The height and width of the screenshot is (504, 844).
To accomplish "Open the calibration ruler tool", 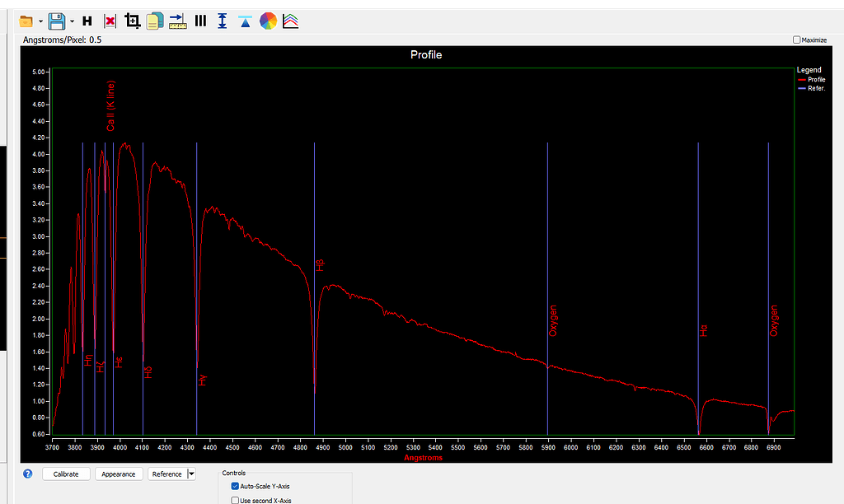I will [177, 21].
